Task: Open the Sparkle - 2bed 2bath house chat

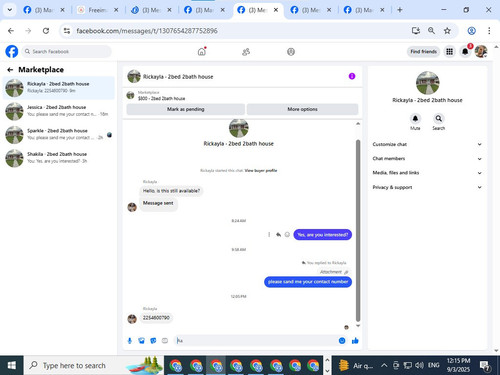Action: pyautogui.click(x=59, y=134)
